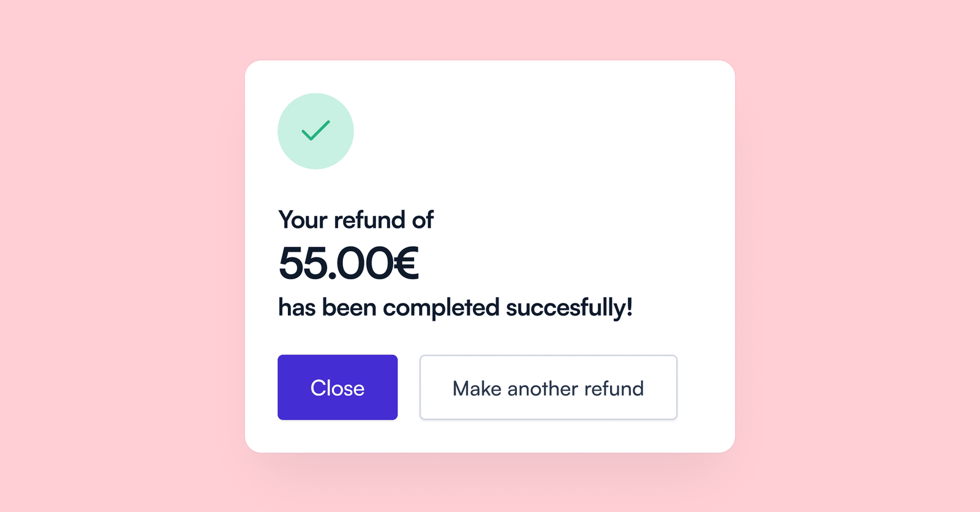The image size is (980, 512).
Task: Click the "has been completed succesfully!" message
Action: pos(455,307)
